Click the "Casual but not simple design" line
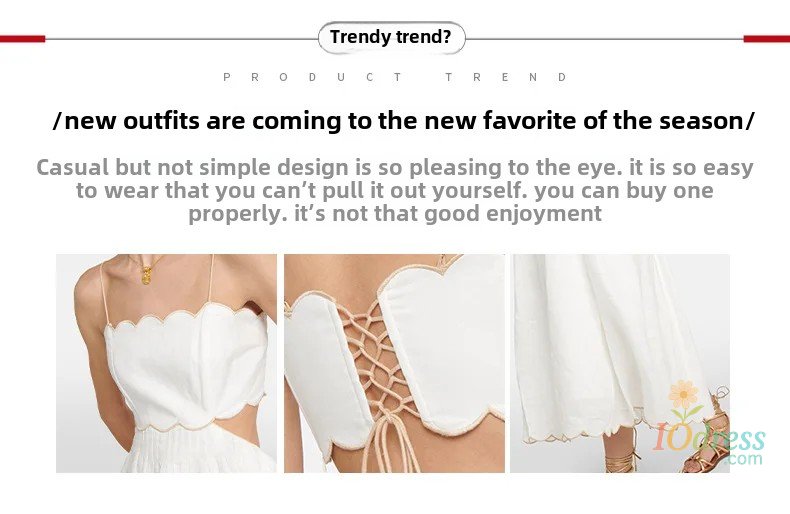 coord(394,167)
